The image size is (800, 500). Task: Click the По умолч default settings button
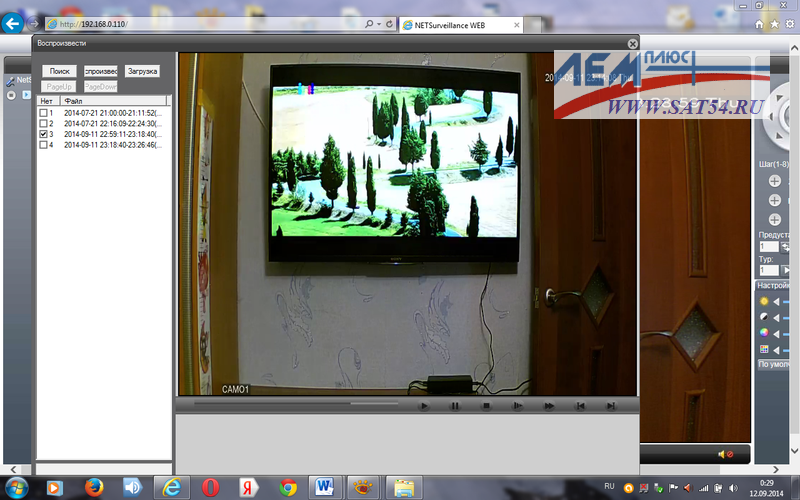(x=773, y=364)
